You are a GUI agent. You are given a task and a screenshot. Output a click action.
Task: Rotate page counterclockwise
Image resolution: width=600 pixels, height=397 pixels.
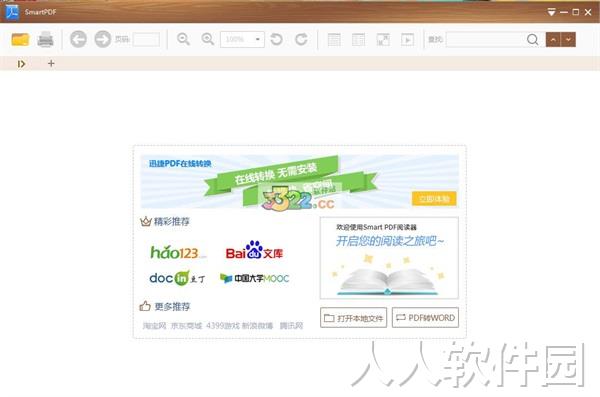coord(277,39)
